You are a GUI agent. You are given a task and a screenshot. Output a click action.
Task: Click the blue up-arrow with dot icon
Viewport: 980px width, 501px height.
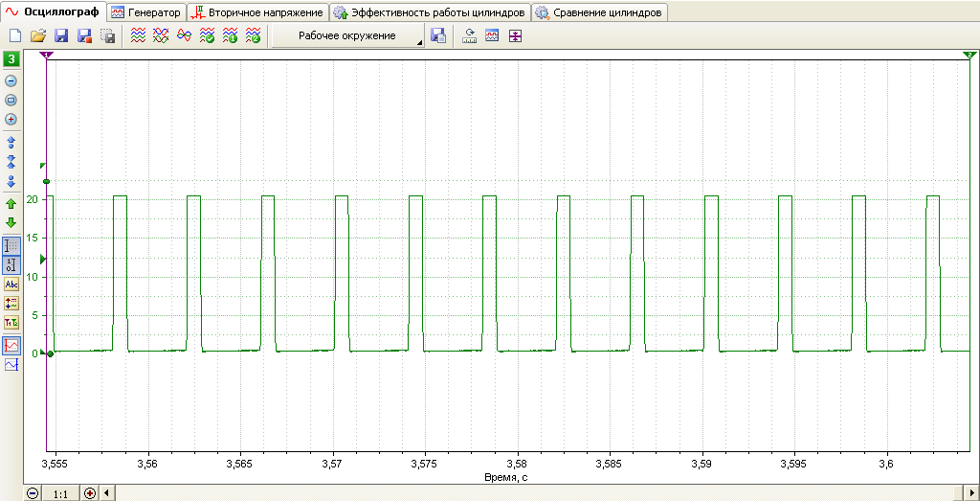click(11, 142)
